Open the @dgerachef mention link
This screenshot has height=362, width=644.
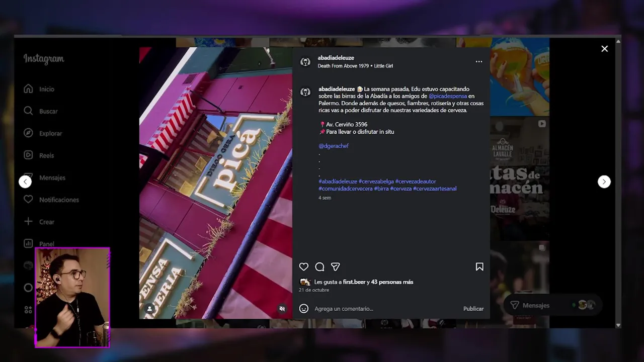tap(334, 146)
